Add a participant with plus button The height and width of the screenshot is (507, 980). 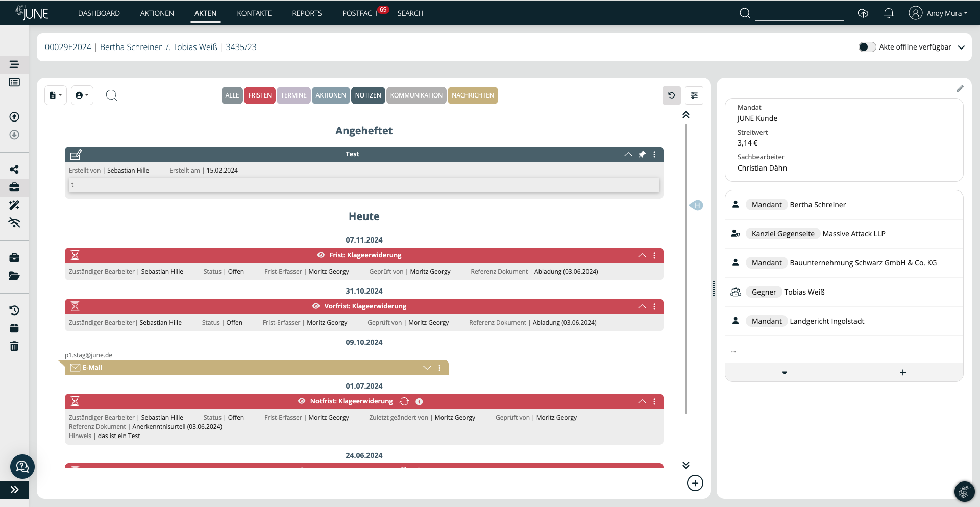pyautogui.click(x=902, y=373)
